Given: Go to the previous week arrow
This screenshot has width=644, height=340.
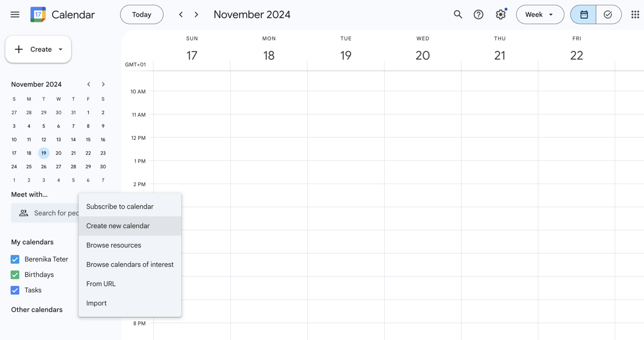Looking at the screenshot, I should [181, 14].
